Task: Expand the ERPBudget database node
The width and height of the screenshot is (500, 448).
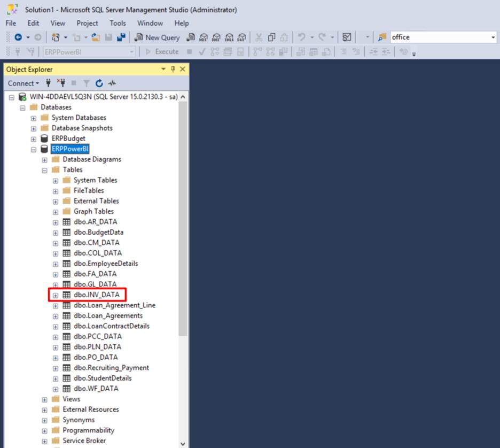Action: click(x=34, y=139)
